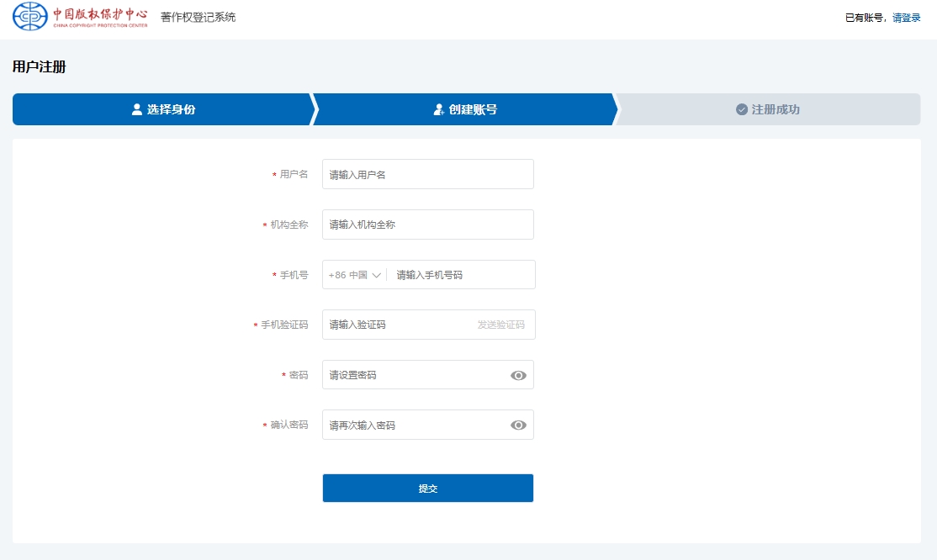Viewport: 937px width, 560px height.
Task: Focus the 请设置密码 password field
Action: (414, 375)
